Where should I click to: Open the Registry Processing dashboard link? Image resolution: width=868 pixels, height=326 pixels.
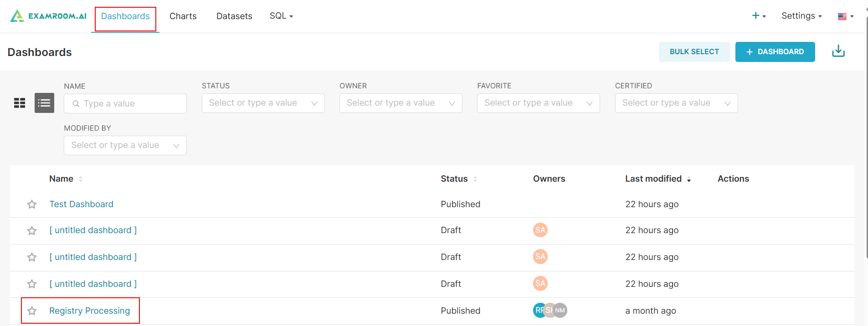tap(89, 311)
